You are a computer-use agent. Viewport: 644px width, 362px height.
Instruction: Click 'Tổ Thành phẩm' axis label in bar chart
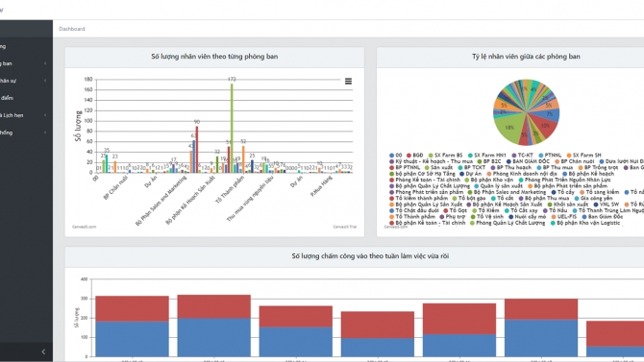click(230, 190)
